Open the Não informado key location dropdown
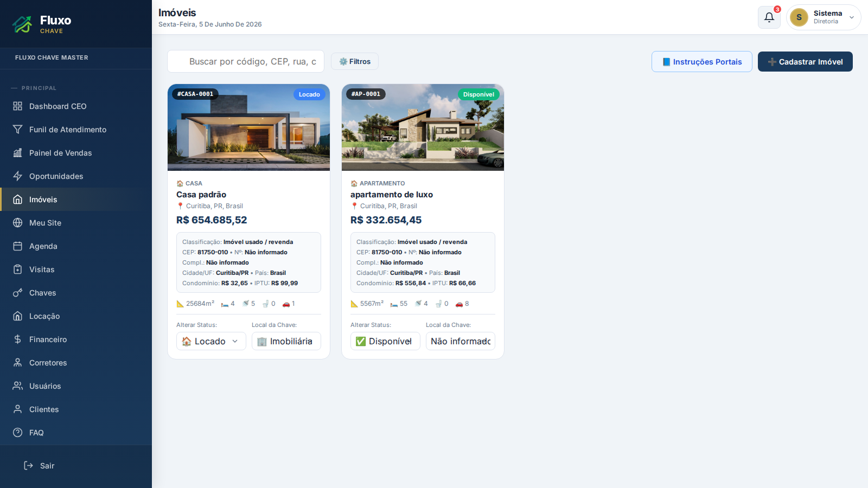 (460, 341)
